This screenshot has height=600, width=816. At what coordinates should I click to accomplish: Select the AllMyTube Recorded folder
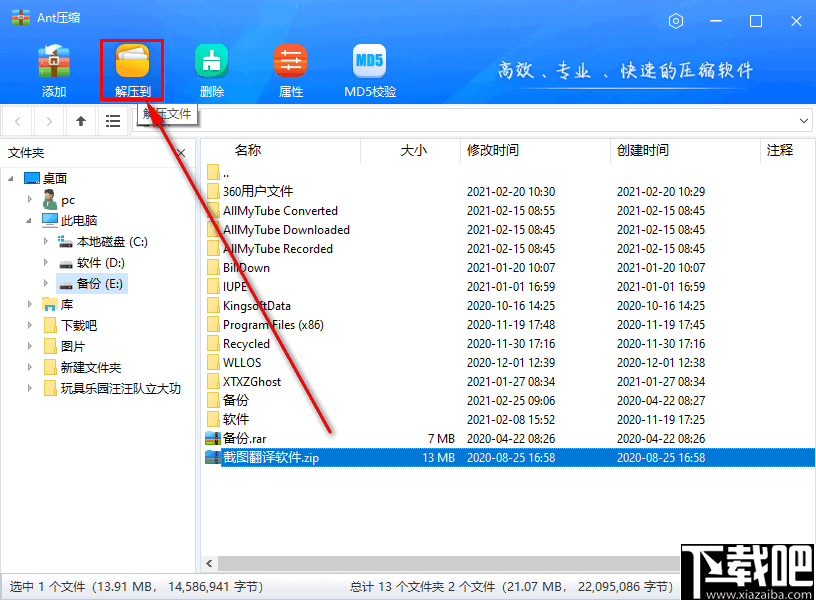point(508,249)
